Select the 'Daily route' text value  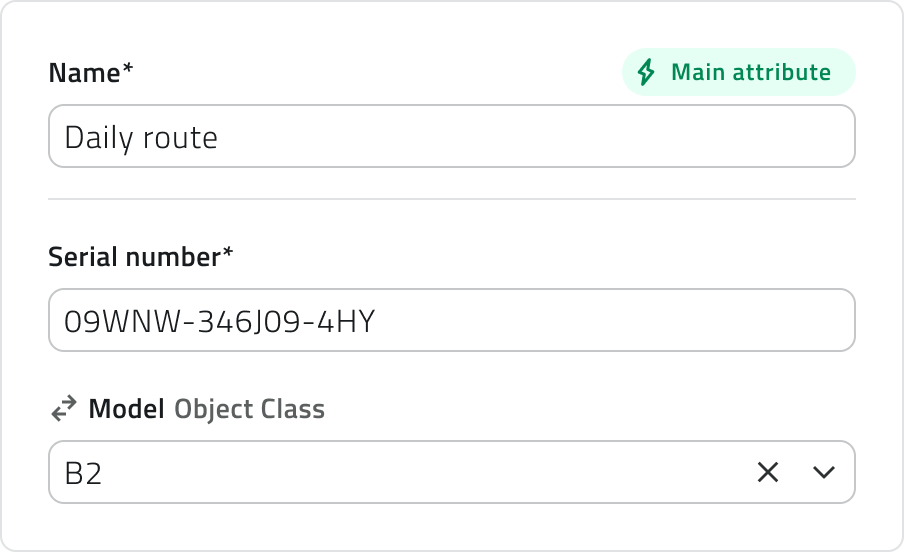pos(141,137)
